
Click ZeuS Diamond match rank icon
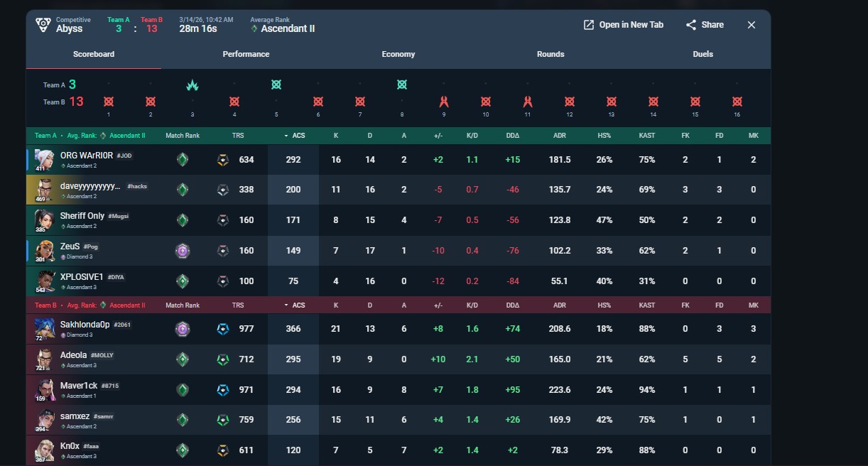183,251
